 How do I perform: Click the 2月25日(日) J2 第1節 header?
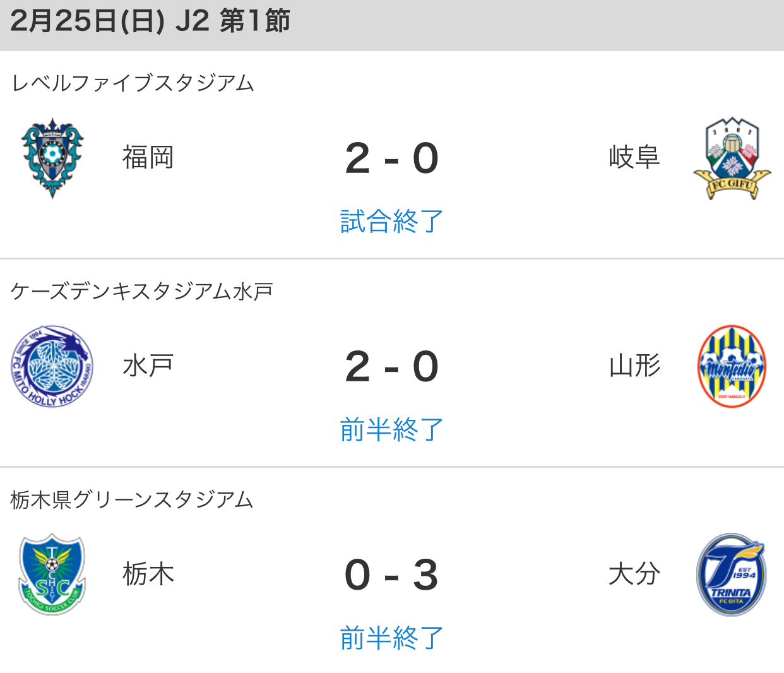[150, 21]
